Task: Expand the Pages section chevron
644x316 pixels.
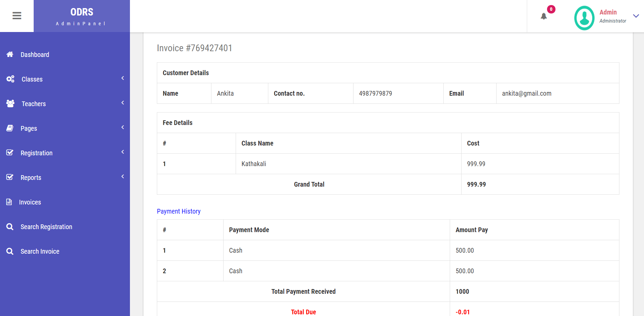Action: coord(123,127)
